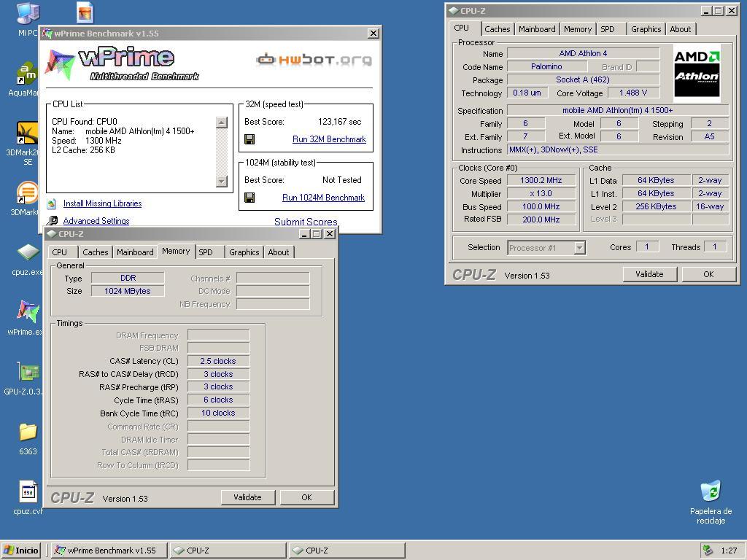
Task: Click the Install Missing Libraries icon
Action: point(52,204)
